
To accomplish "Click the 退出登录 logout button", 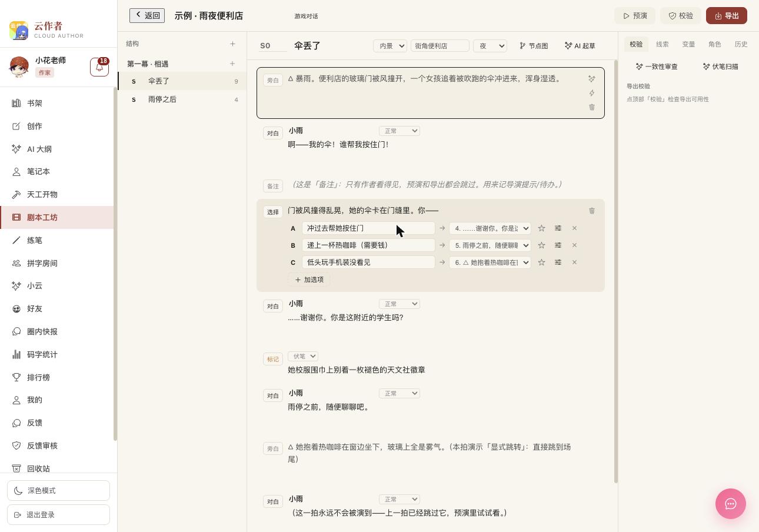I will coord(58,515).
